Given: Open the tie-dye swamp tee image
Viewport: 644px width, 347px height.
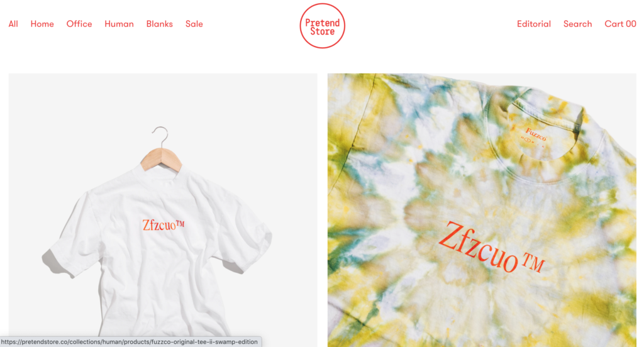Looking at the screenshot, I should [x=482, y=210].
